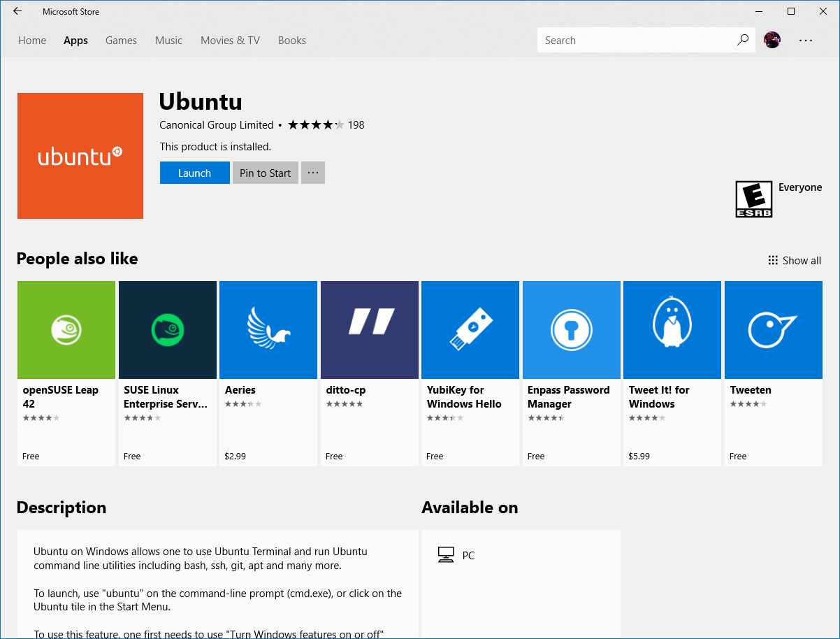Click the ESRB Everyone rating icon
Image resolution: width=840 pixels, height=639 pixels.
coord(754,199)
